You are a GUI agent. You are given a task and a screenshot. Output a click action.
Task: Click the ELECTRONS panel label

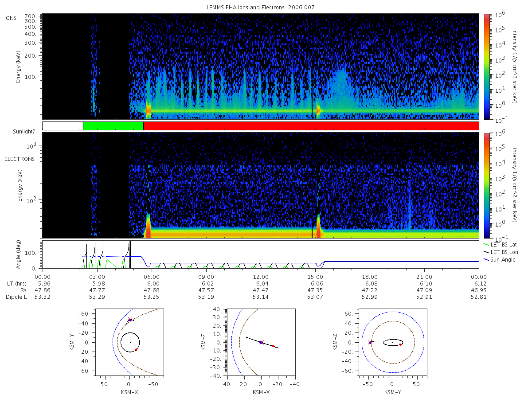coord(19,159)
